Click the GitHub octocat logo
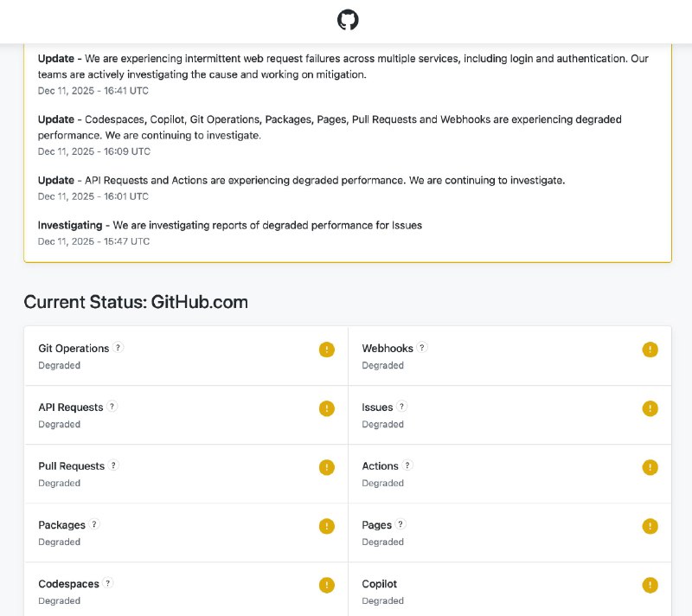The width and height of the screenshot is (692, 616). (346, 19)
